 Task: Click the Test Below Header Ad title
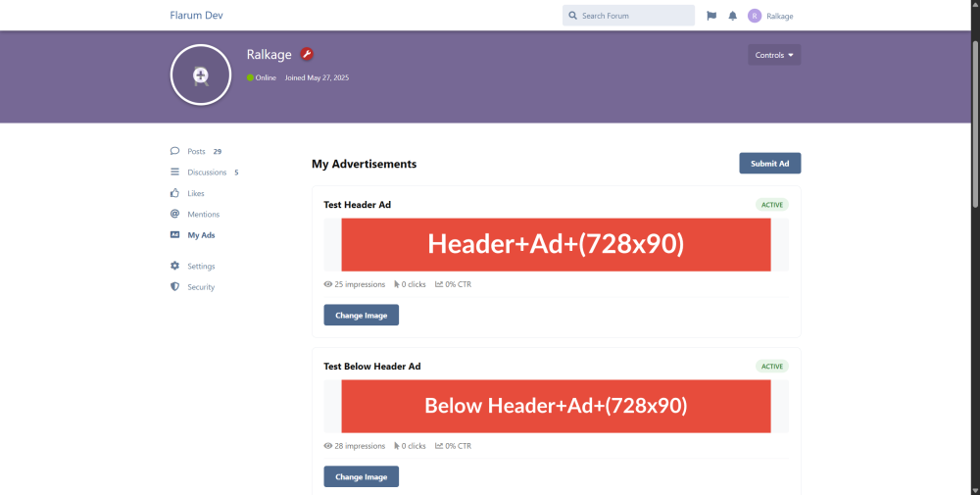tap(371, 367)
